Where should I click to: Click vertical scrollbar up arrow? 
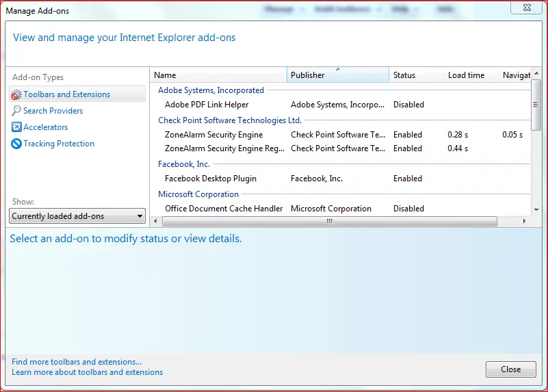click(536, 73)
